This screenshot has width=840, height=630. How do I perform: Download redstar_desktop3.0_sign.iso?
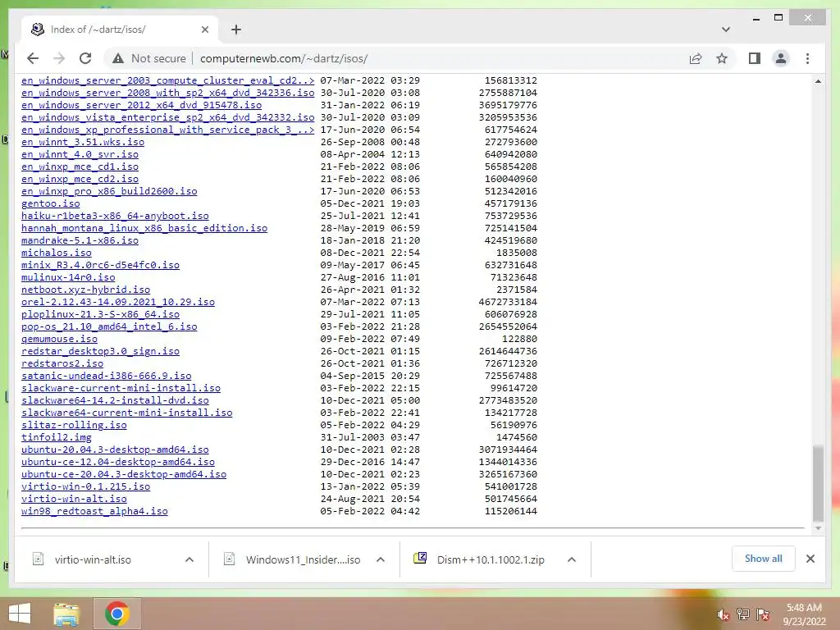(100, 351)
